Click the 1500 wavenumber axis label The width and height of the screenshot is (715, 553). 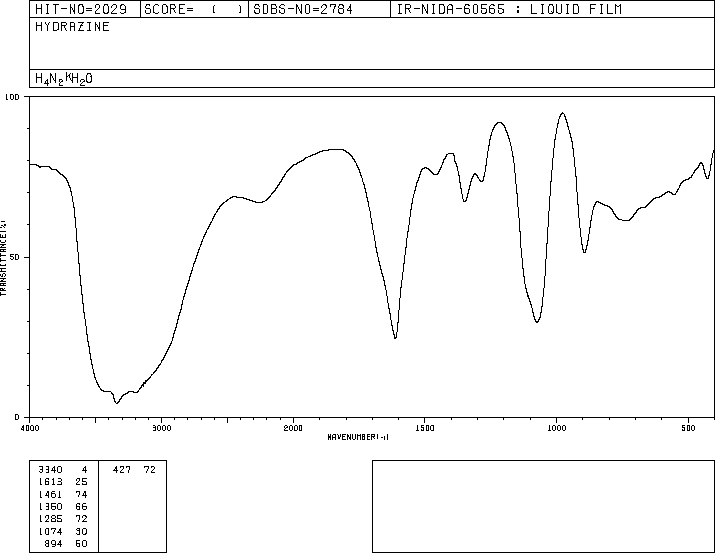pos(425,428)
